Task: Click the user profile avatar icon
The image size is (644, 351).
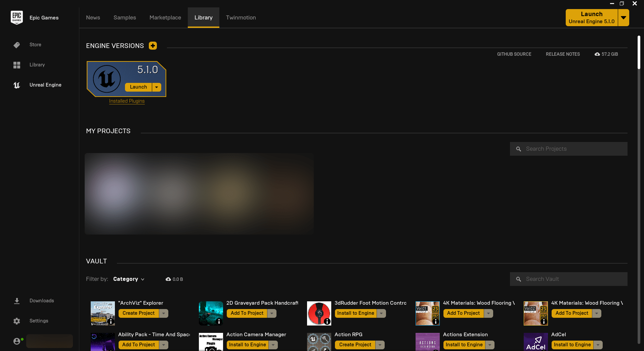Action: (x=17, y=341)
